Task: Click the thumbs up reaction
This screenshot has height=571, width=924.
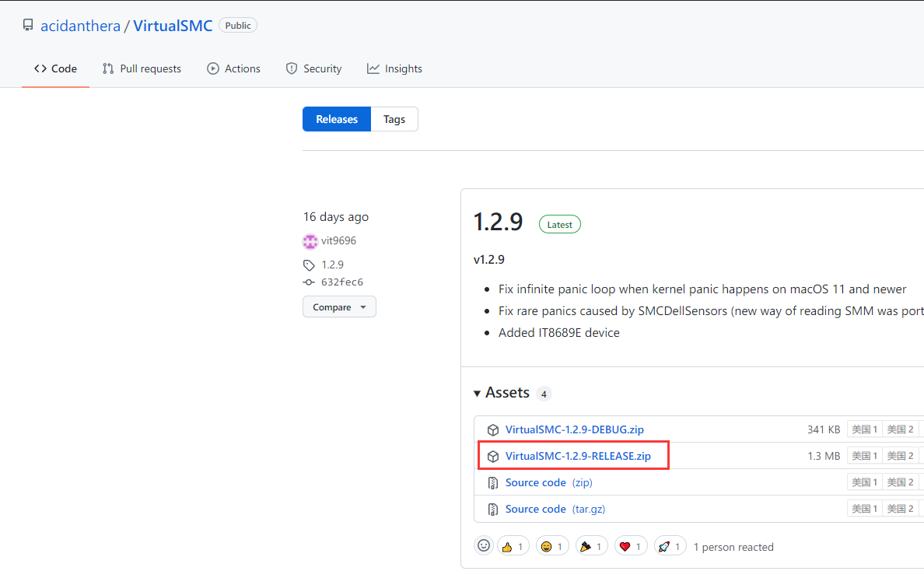Action: [x=513, y=546]
